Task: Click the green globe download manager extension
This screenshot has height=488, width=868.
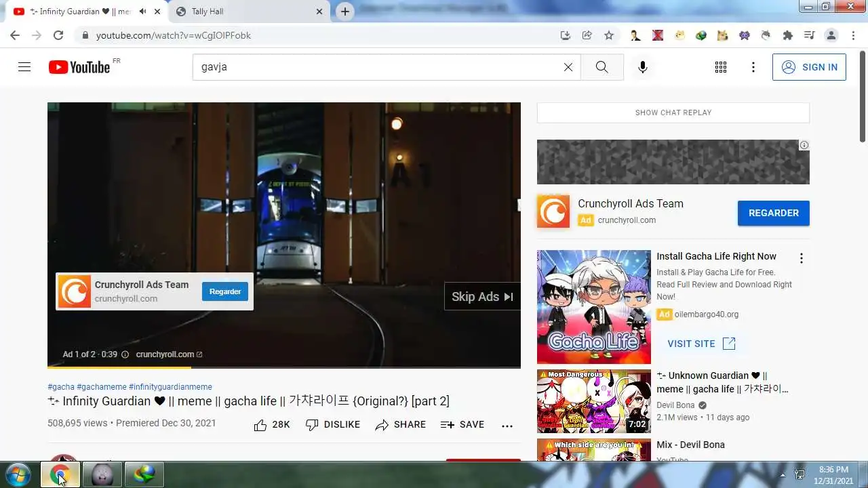Action: point(701,35)
